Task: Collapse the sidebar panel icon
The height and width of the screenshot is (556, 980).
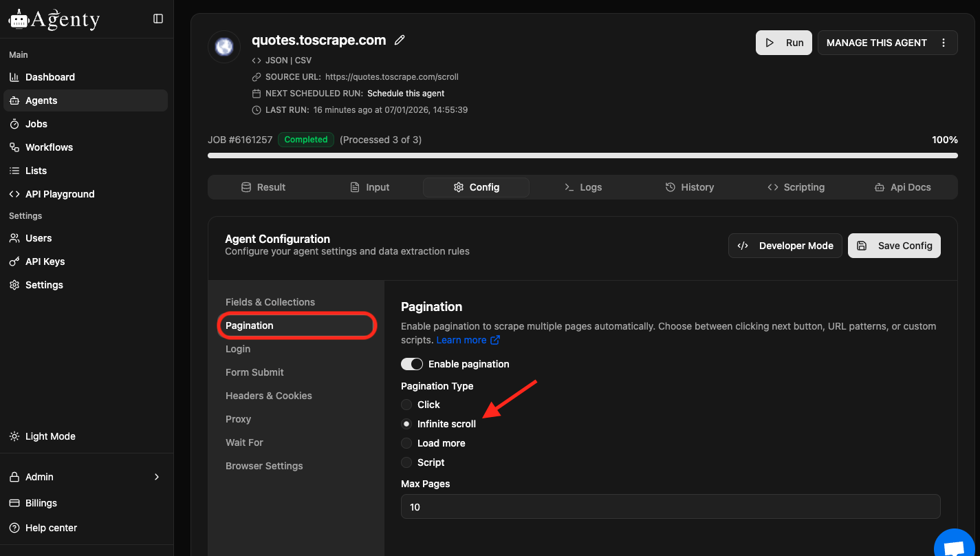Action: tap(158, 19)
